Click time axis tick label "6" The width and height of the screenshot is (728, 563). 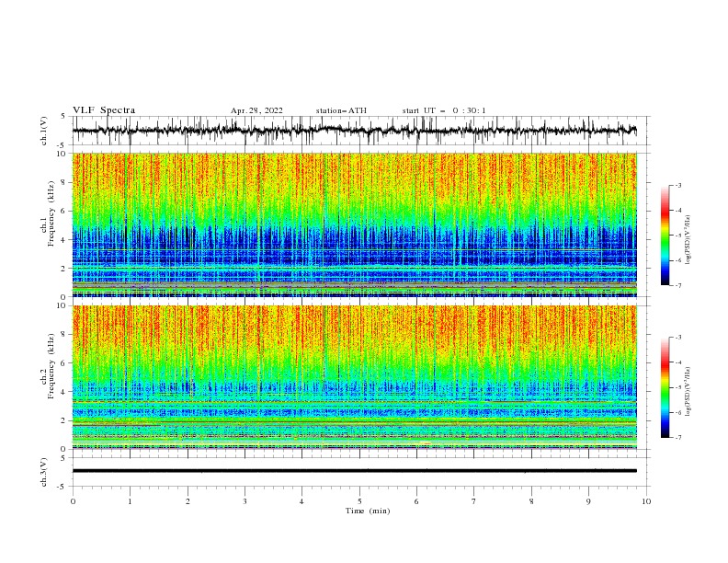(416, 501)
